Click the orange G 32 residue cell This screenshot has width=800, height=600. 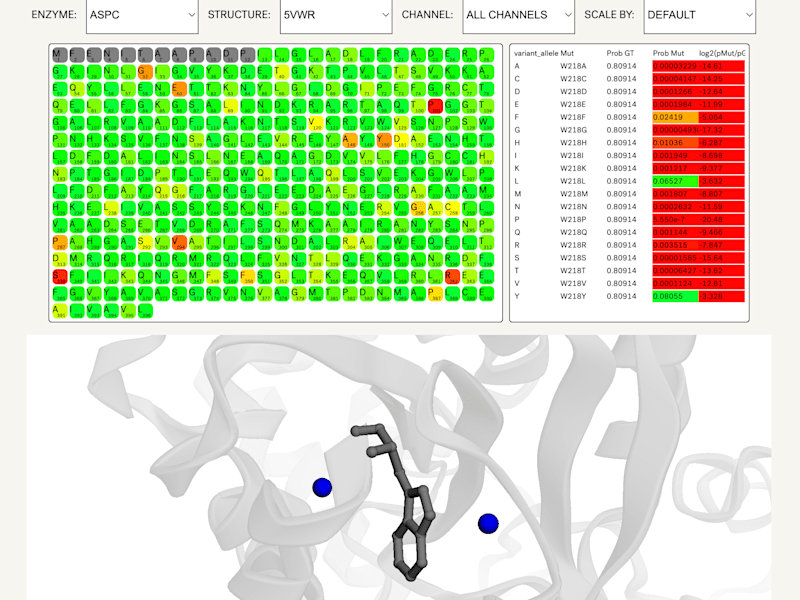pyautogui.click(x=145, y=72)
